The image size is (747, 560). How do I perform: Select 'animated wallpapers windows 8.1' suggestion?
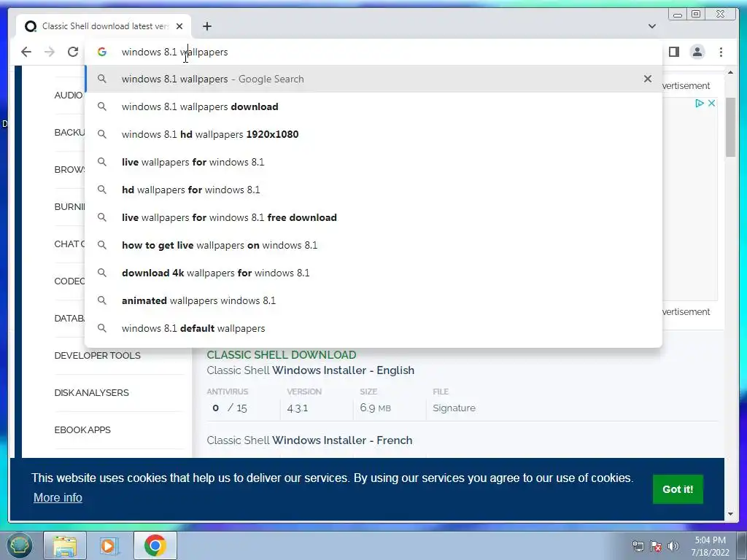click(x=373, y=300)
